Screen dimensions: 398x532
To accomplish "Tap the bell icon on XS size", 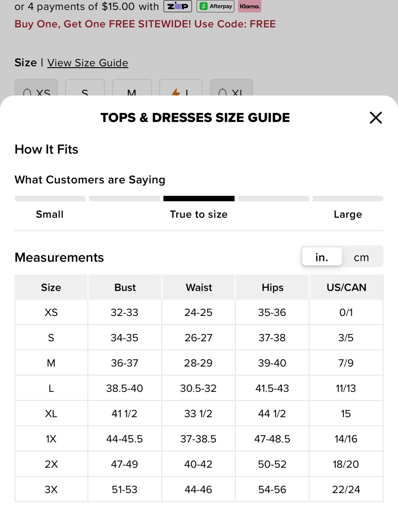I will (27, 92).
